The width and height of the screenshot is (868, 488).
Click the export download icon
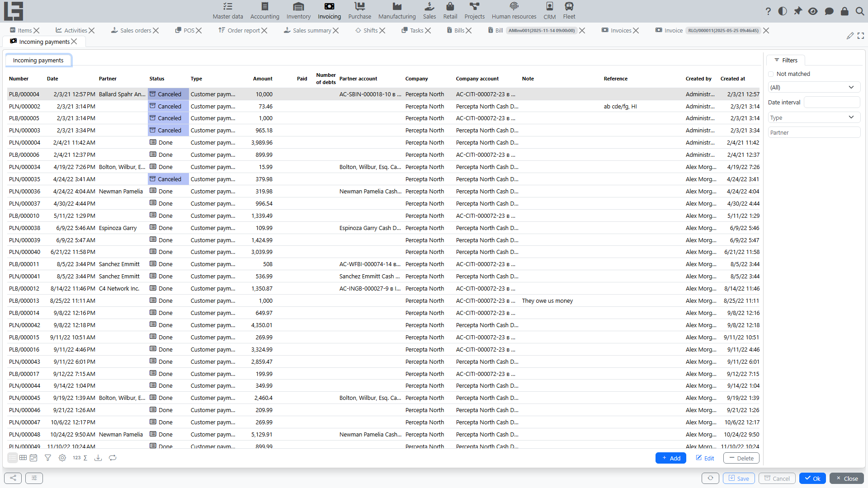pyautogui.click(x=98, y=458)
